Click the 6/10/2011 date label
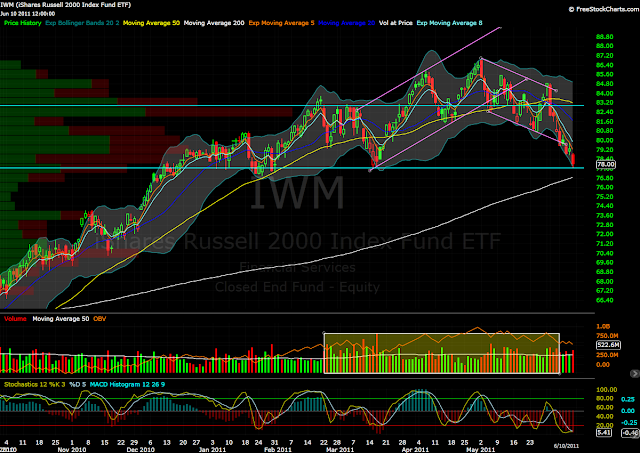Screen dimensions: 640x453 click(566, 446)
